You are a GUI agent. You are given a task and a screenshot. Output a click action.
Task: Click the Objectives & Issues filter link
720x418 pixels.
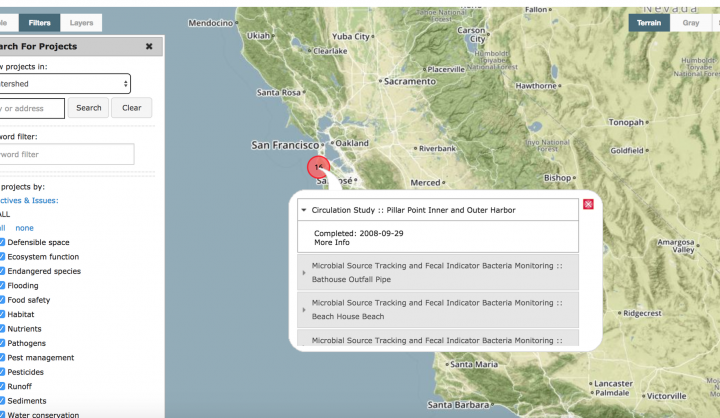(29, 200)
